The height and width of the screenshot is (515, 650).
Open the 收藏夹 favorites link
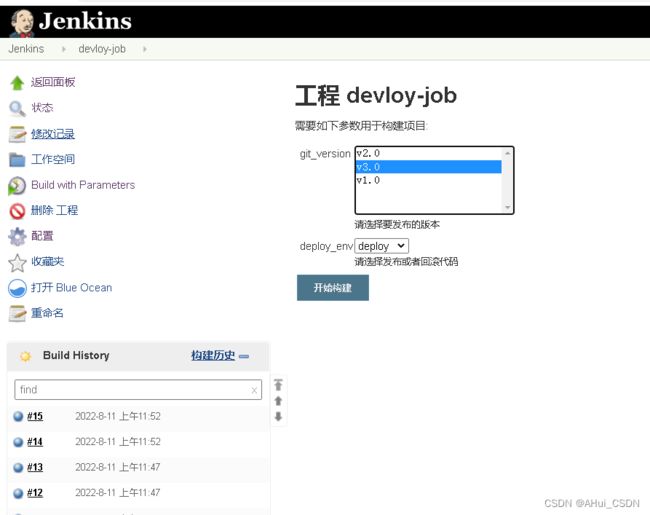click(x=48, y=262)
